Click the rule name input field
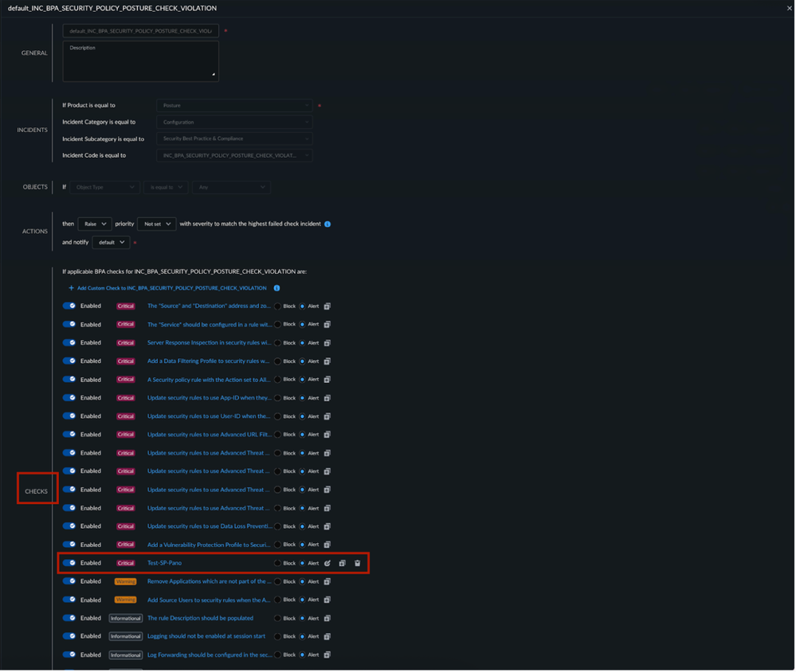Image resolution: width=796 pixels, height=672 pixels. pyautogui.click(x=140, y=31)
